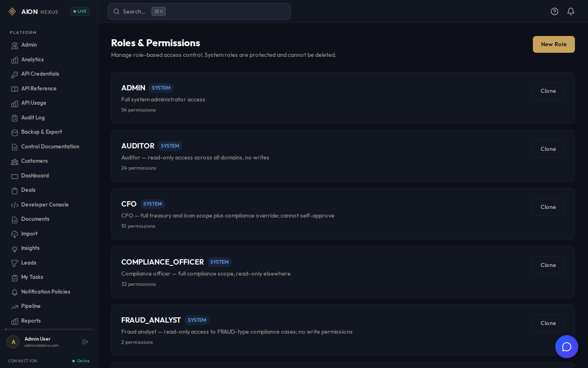Screen dimensions: 588x368
Task: Select Customers in the sidebar
Action: point(49,161)
